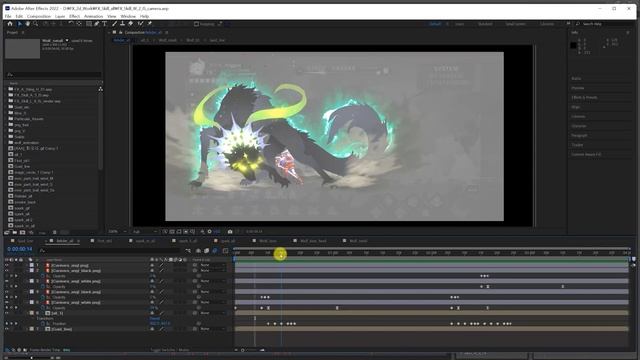Image resolution: width=640 pixels, height=360 pixels.
Task: Click the snapshot camera icon below viewer
Action: (230, 231)
